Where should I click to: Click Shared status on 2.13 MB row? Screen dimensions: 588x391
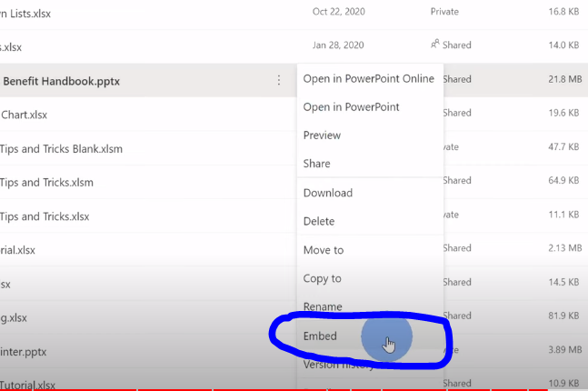[457, 248]
